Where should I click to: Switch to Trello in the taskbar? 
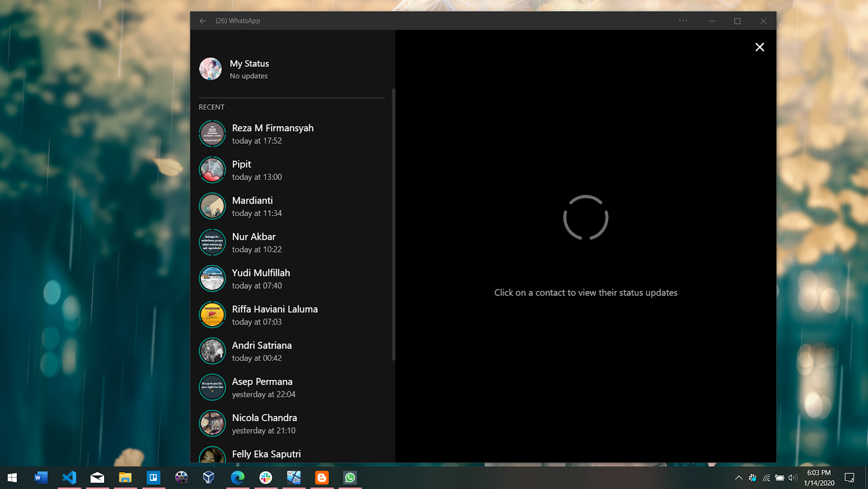pyautogui.click(x=154, y=478)
